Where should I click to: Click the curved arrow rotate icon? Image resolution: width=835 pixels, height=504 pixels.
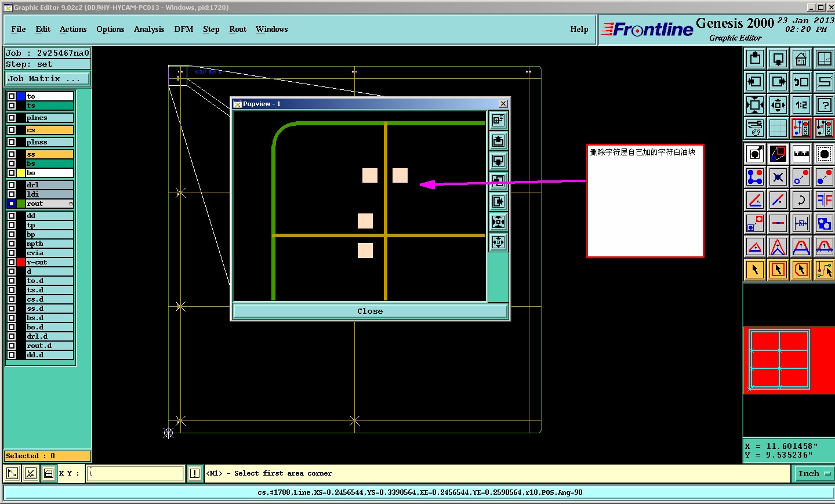pyautogui.click(x=801, y=200)
